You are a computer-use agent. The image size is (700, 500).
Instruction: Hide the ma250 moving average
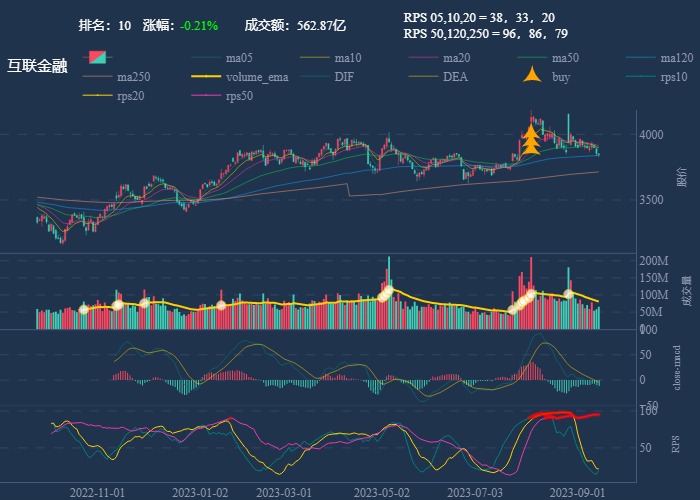132,77
